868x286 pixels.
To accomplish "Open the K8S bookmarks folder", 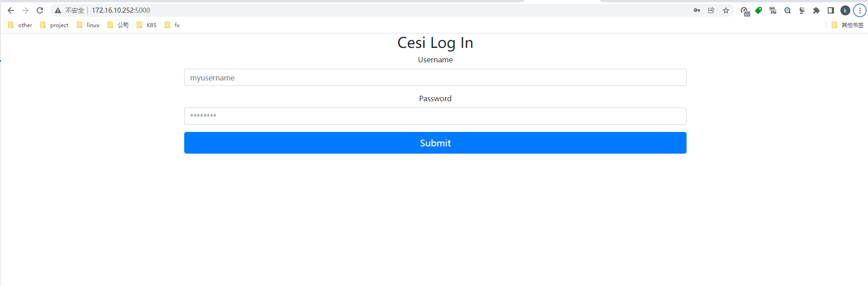I will [147, 25].
